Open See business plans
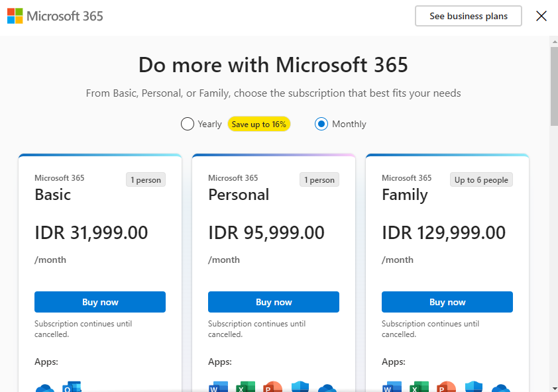Viewport: 558px width, 392px height. pos(469,16)
